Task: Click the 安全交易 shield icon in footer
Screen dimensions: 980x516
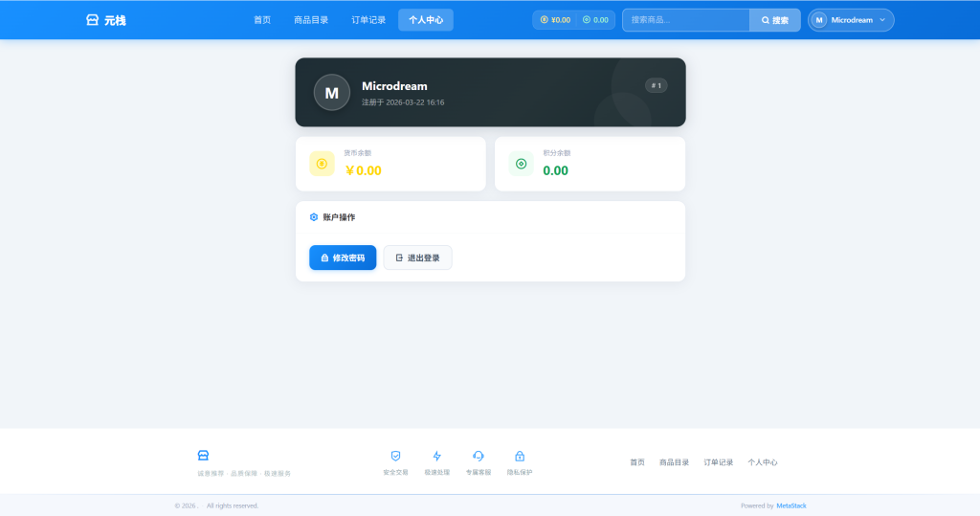Action: click(395, 457)
